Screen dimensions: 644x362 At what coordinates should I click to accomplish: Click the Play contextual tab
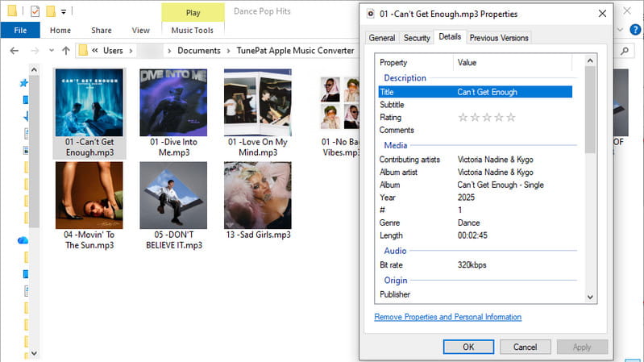pos(193,13)
